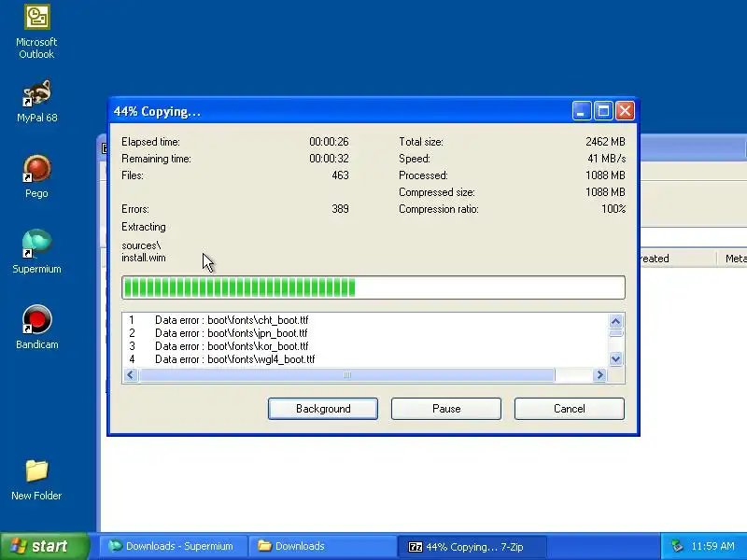This screenshot has width=747, height=560.
Task: Minimize the 44% Copying dialog
Action: [582, 111]
